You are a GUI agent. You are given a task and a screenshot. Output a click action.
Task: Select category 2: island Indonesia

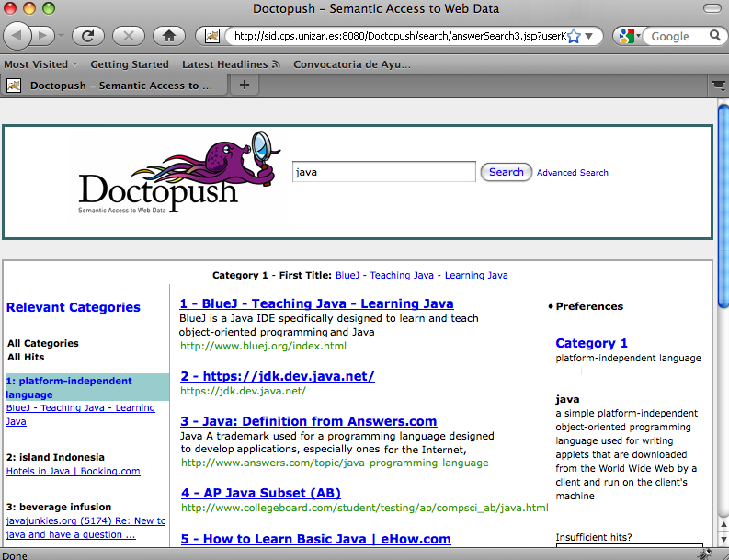55,457
